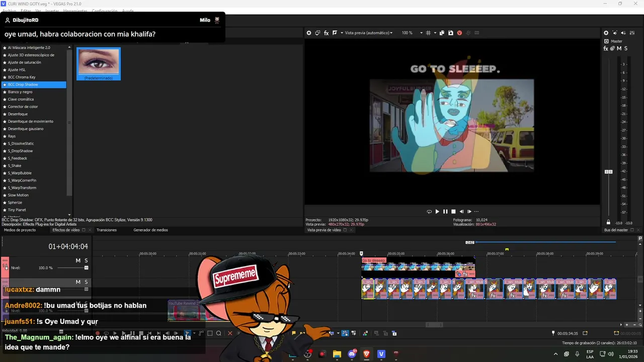The height and width of the screenshot is (362, 644).
Task: Toggle split screen view icon
Action: (335, 33)
